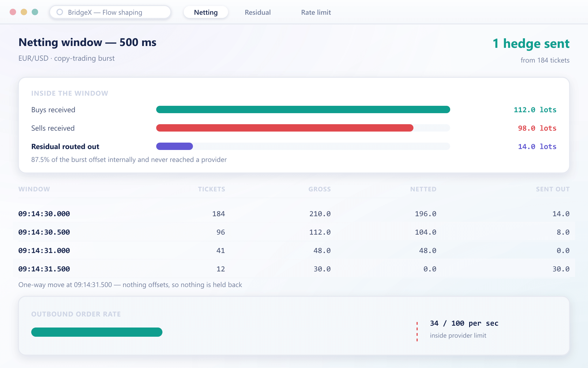
Task: Select the 09:14:30.500 window row
Action: click(x=294, y=232)
